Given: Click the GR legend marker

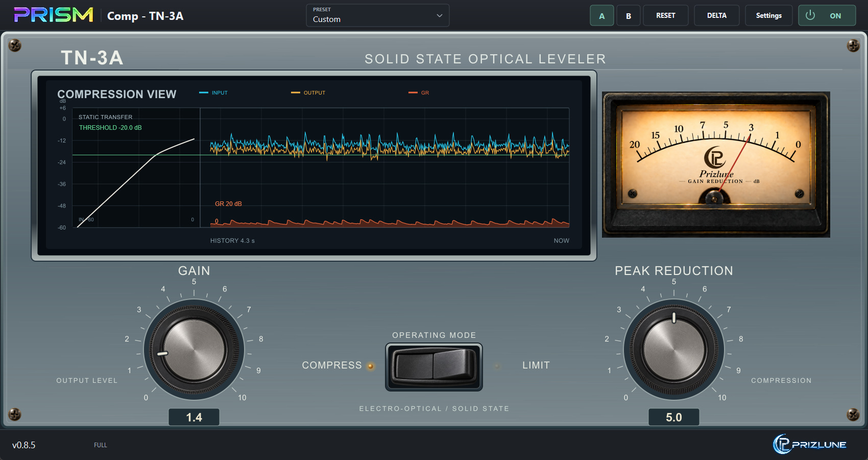Looking at the screenshot, I should pos(413,93).
